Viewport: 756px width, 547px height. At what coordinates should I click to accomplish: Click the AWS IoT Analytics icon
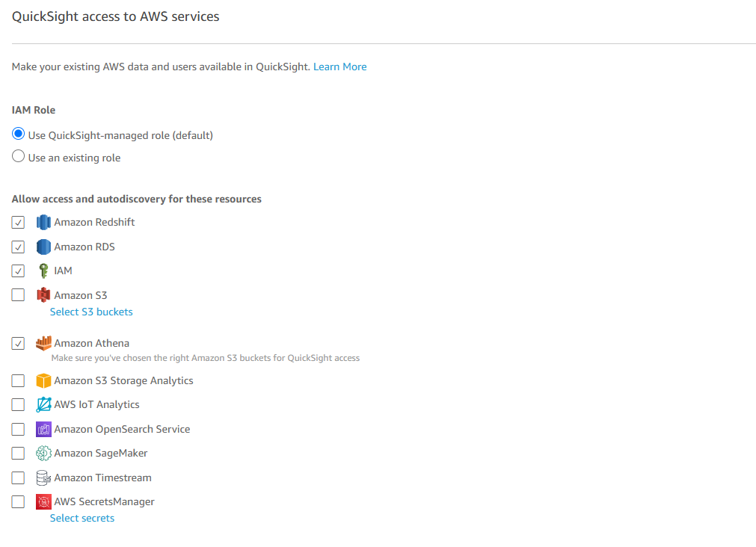(x=43, y=405)
